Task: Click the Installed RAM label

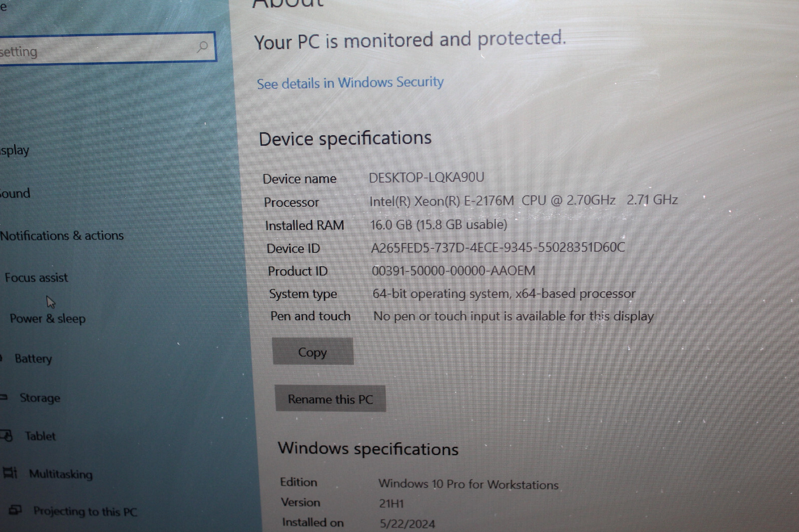Action: coord(305,226)
